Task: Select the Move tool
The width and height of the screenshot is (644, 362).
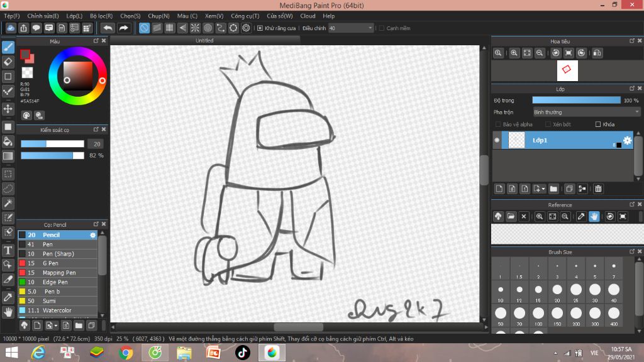Action: pyautogui.click(x=8, y=109)
